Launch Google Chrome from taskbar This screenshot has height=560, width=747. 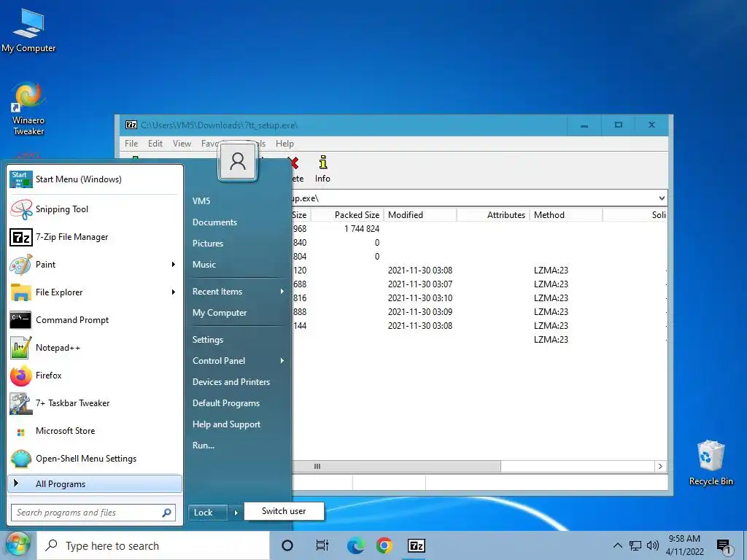point(384,545)
